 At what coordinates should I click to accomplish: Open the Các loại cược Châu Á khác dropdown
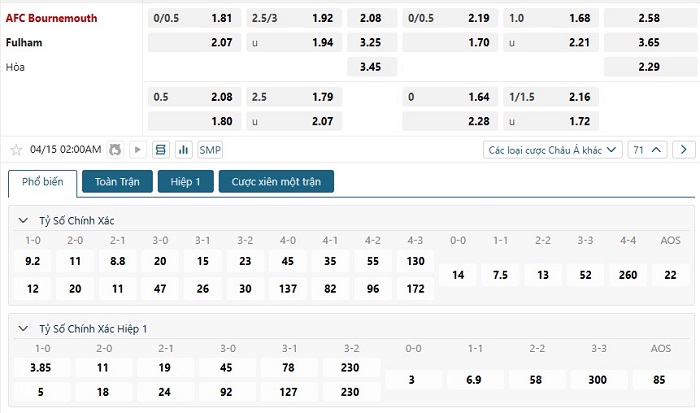point(552,150)
